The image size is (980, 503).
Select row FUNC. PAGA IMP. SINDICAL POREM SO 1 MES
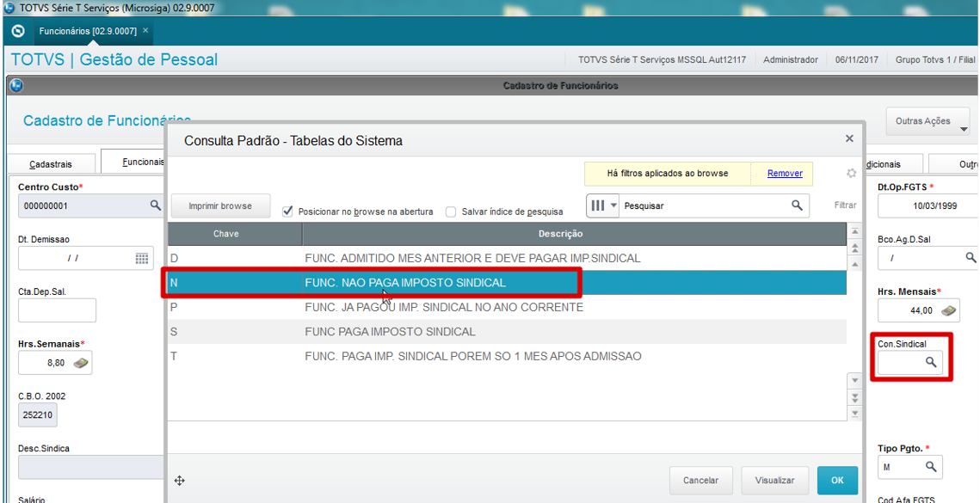(507, 356)
